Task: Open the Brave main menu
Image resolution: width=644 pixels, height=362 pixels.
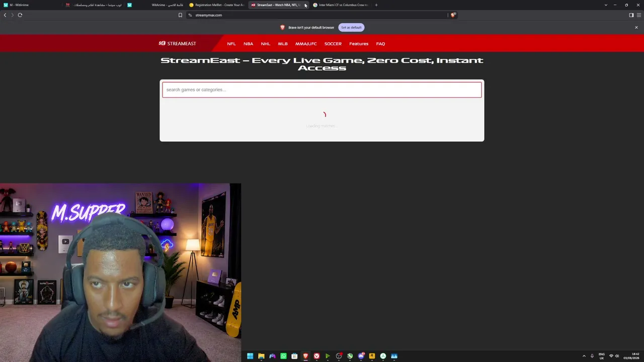Action: pyautogui.click(x=639, y=15)
